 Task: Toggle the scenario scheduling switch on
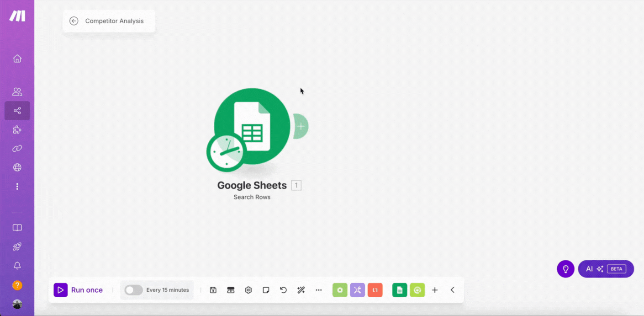[134, 290]
